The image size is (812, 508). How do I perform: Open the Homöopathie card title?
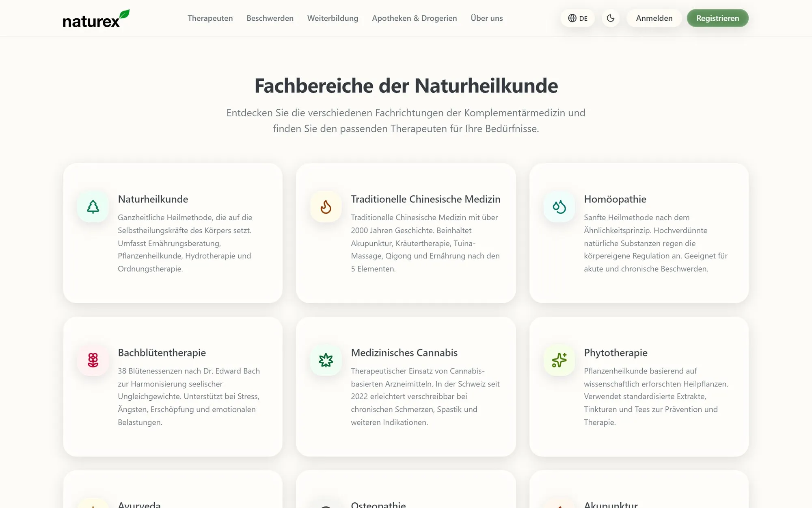[x=615, y=199]
